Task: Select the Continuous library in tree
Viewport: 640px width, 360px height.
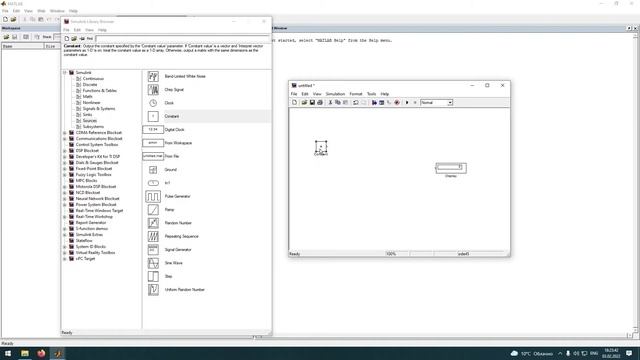Action: [x=93, y=79]
